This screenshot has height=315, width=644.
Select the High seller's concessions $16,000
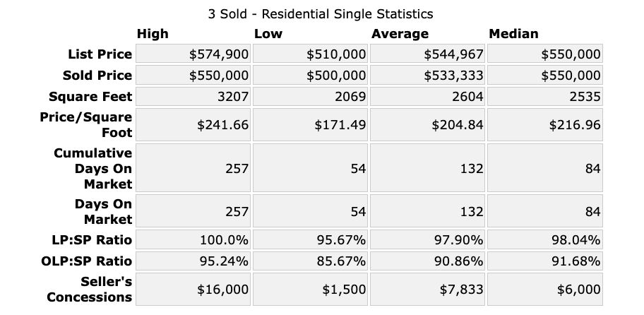[x=222, y=290]
